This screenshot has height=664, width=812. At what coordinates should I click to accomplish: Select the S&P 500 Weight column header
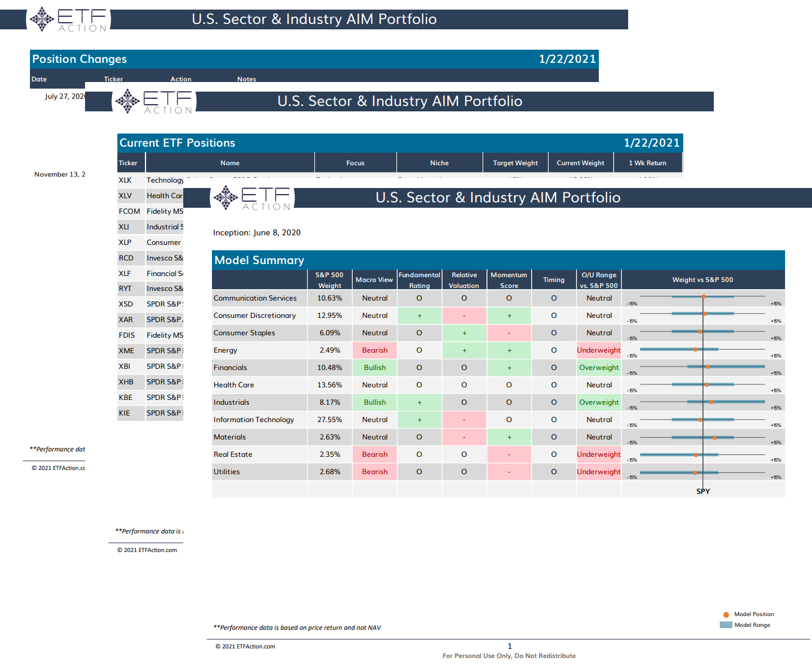pos(329,280)
